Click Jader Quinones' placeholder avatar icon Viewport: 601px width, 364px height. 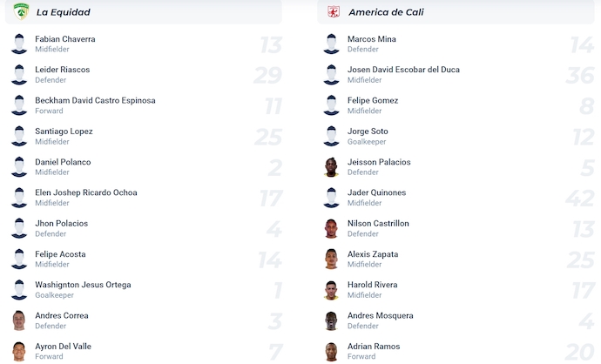coord(332,198)
